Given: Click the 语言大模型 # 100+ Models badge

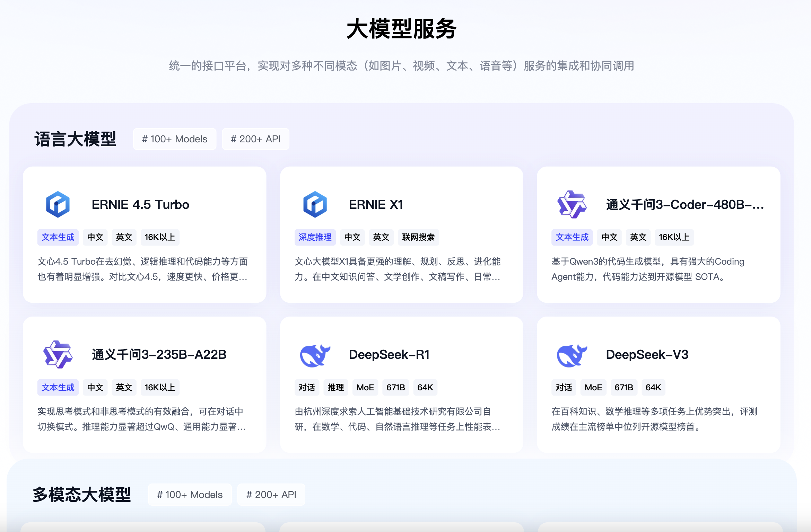Looking at the screenshot, I should 175,139.
